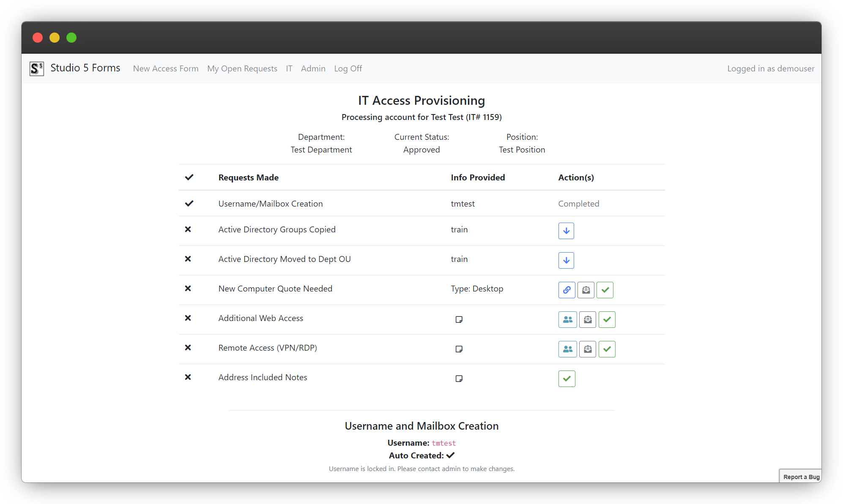
Task: Click the mail icon for New Computer Quote
Action: click(586, 290)
